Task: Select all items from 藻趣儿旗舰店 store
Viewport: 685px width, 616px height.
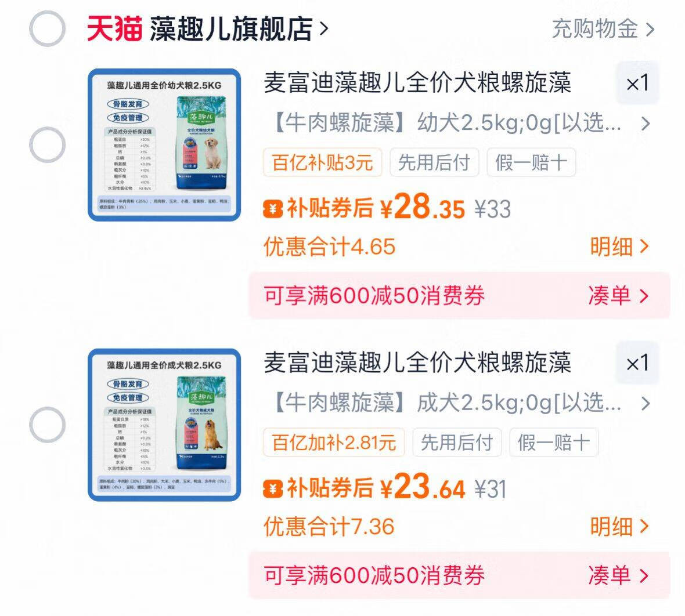Action: click(47, 29)
